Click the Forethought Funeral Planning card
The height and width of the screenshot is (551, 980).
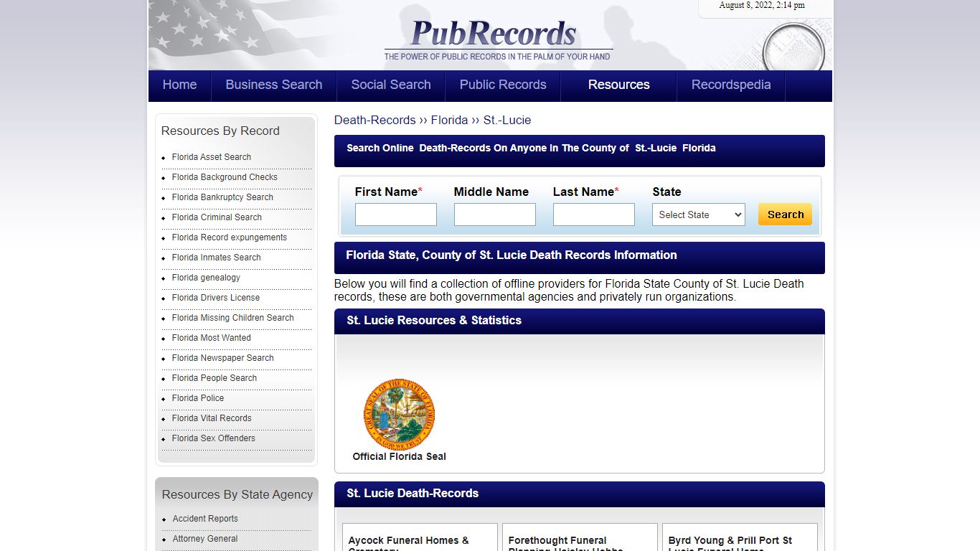(580, 538)
